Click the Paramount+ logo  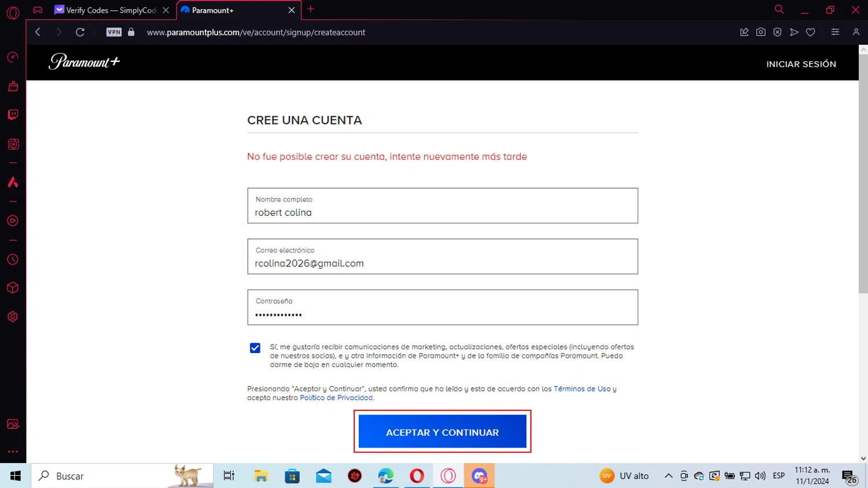point(84,61)
